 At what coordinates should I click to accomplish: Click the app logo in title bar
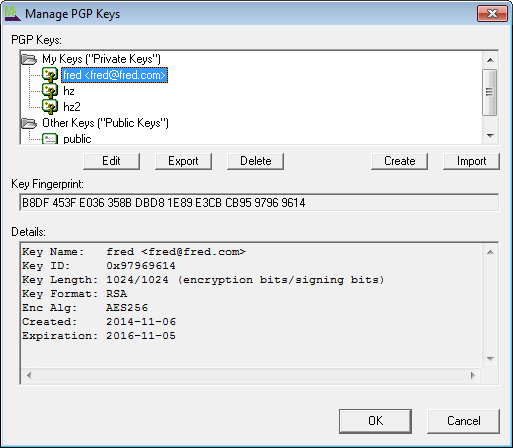[x=13, y=14]
